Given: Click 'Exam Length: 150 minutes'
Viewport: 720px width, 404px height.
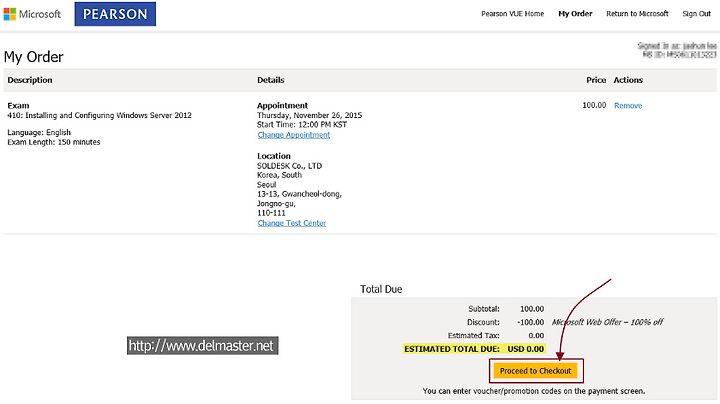Looking at the screenshot, I should pos(54,142).
